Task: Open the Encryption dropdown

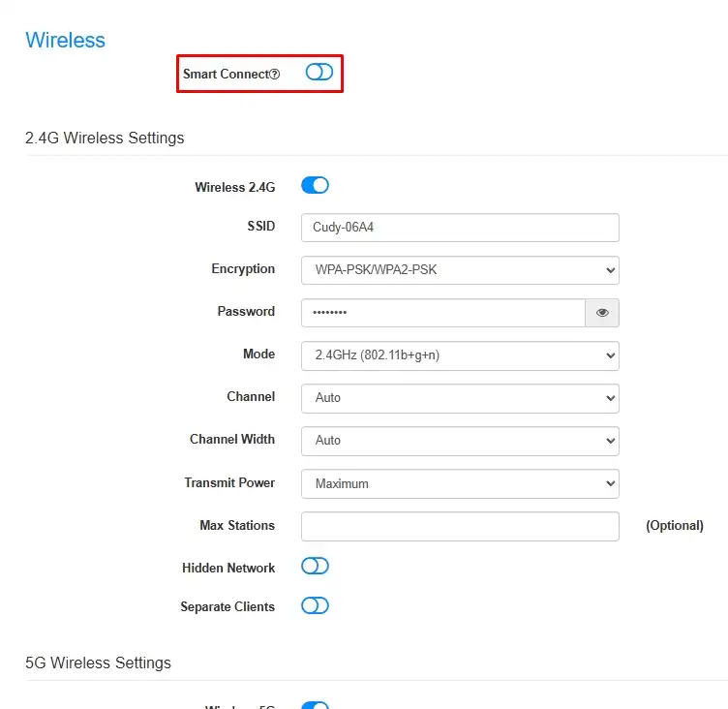Action: [460, 270]
